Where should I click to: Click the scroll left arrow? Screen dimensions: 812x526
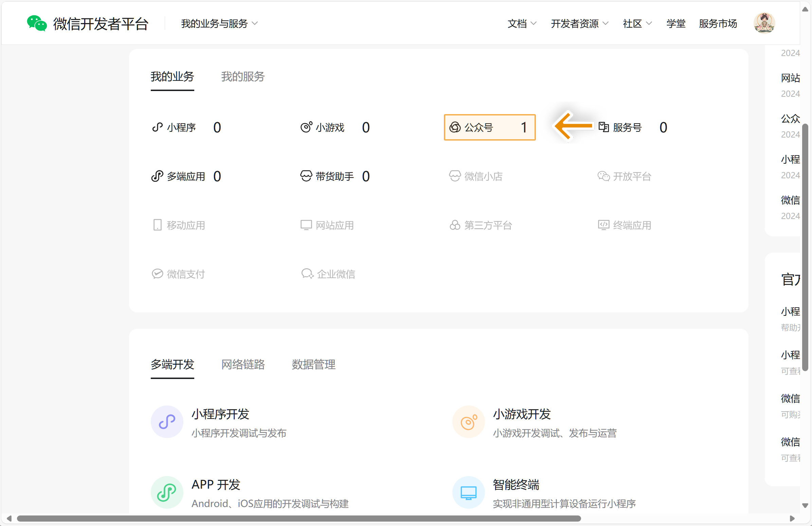[9, 519]
